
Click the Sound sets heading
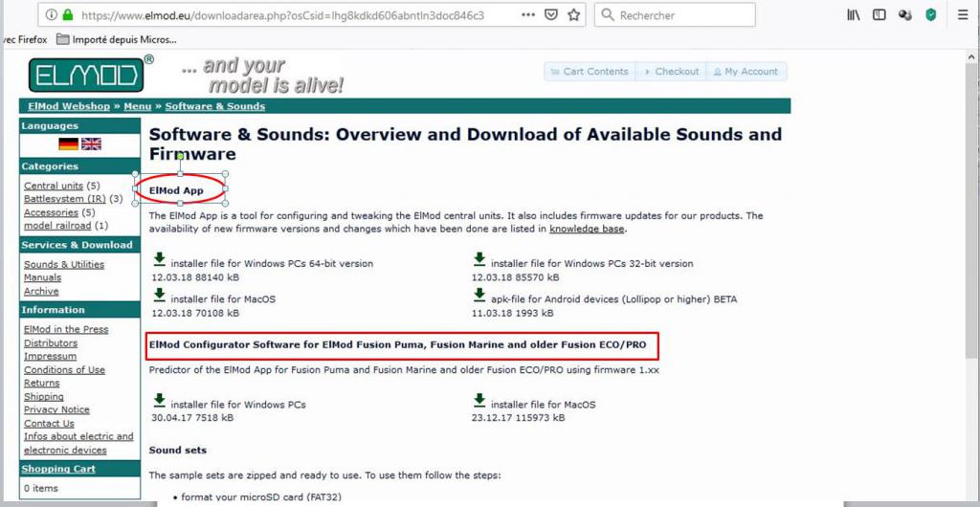[177, 451]
